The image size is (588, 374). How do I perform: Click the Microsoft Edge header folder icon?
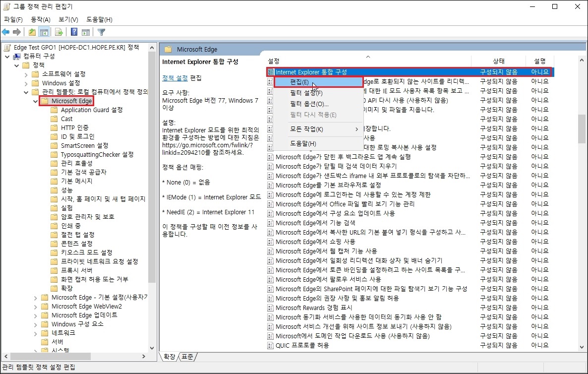pyautogui.click(x=169, y=49)
